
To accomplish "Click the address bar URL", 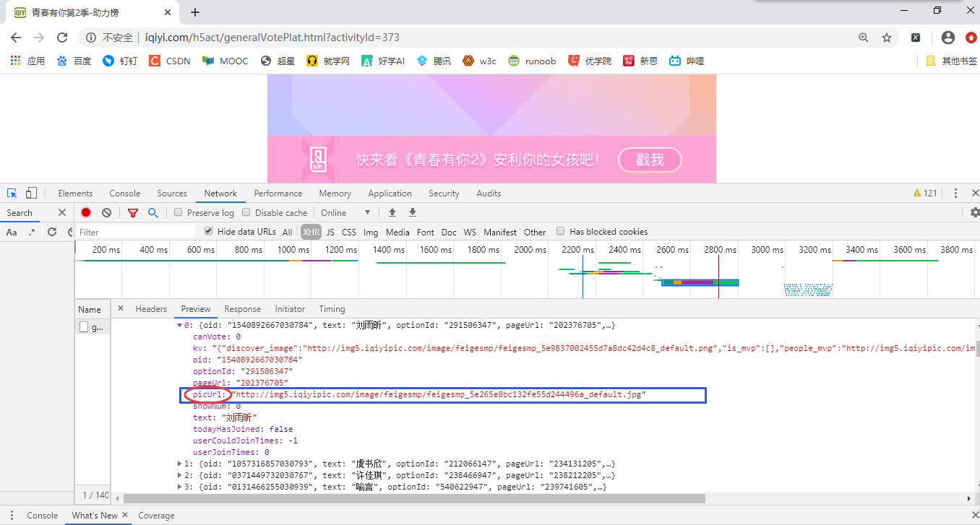I will tap(272, 38).
